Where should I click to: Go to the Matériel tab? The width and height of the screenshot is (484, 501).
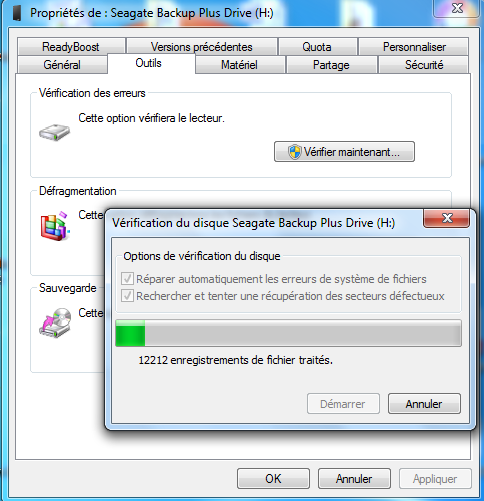[239, 65]
